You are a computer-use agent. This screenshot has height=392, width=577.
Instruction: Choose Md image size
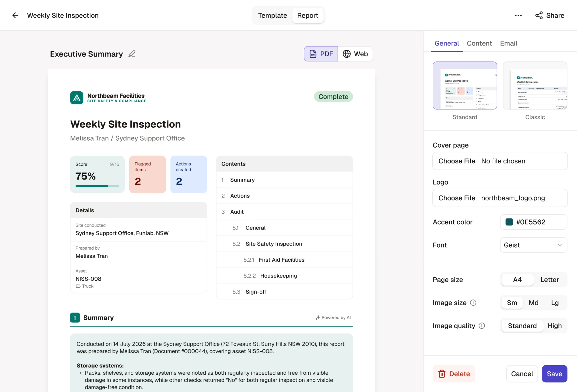pyautogui.click(x=533, y=303)
